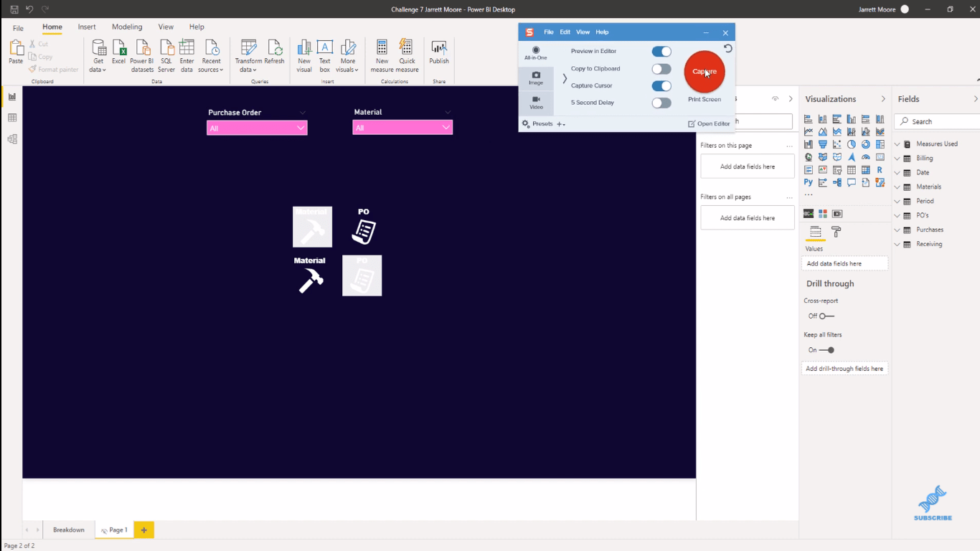Click the New measure ribbon button
Image resolution: width=980 pixels, height=551 pixels.
tap(382, 56)
